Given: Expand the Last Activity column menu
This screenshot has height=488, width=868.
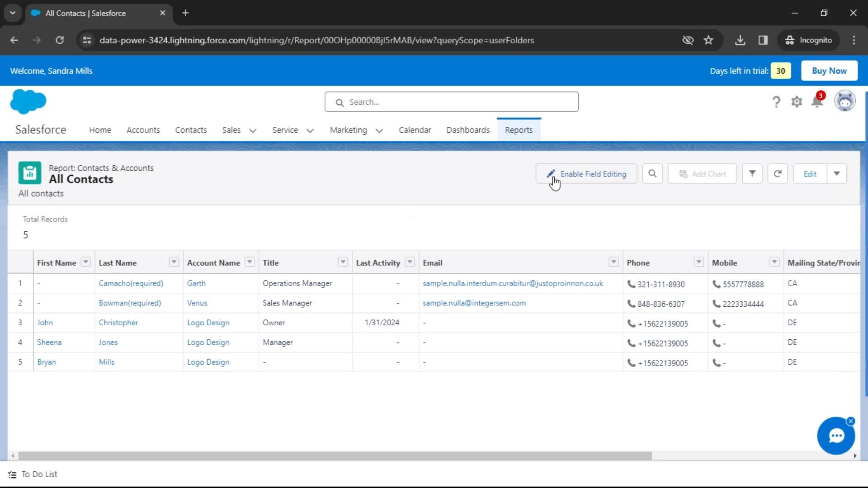Looking at the screenshot, I should [410, 262].
